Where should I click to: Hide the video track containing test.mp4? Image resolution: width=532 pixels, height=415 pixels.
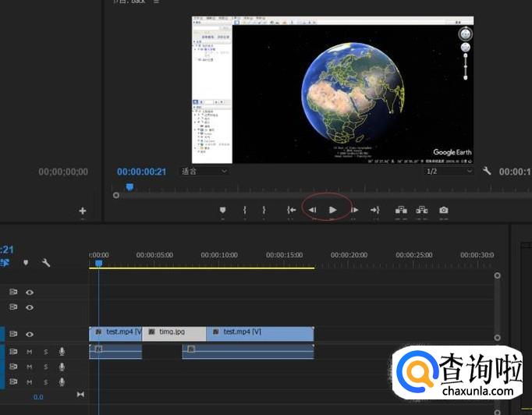(x=30, y=334)
